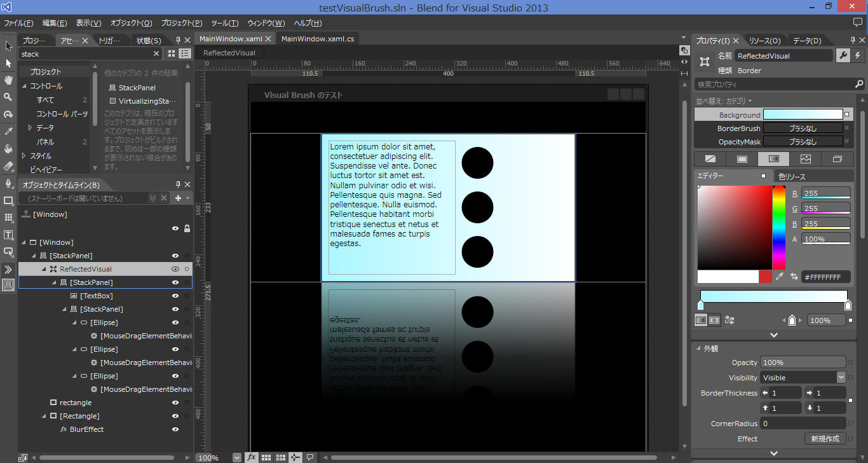Open the 並べ替え: カテゴリ sort dropdown
Viewport: 868px width, 463px height.
pyautogui.click(x=724, y=100)
